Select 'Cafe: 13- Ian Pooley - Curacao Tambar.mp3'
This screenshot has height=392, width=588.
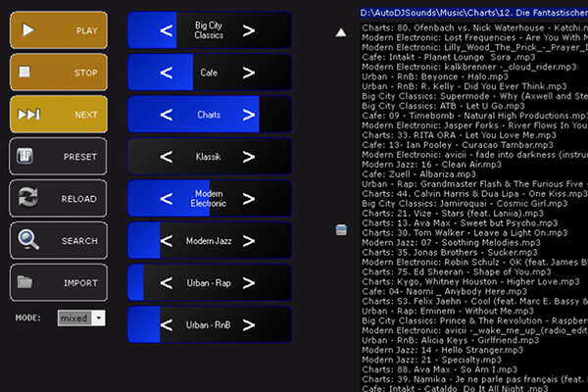[x=458, y=145]
